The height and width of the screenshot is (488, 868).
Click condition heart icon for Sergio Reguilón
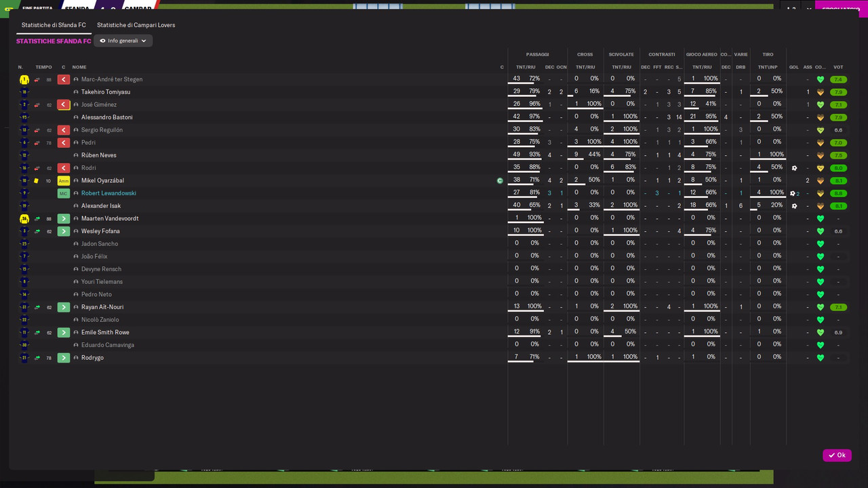tap(820, 130)
